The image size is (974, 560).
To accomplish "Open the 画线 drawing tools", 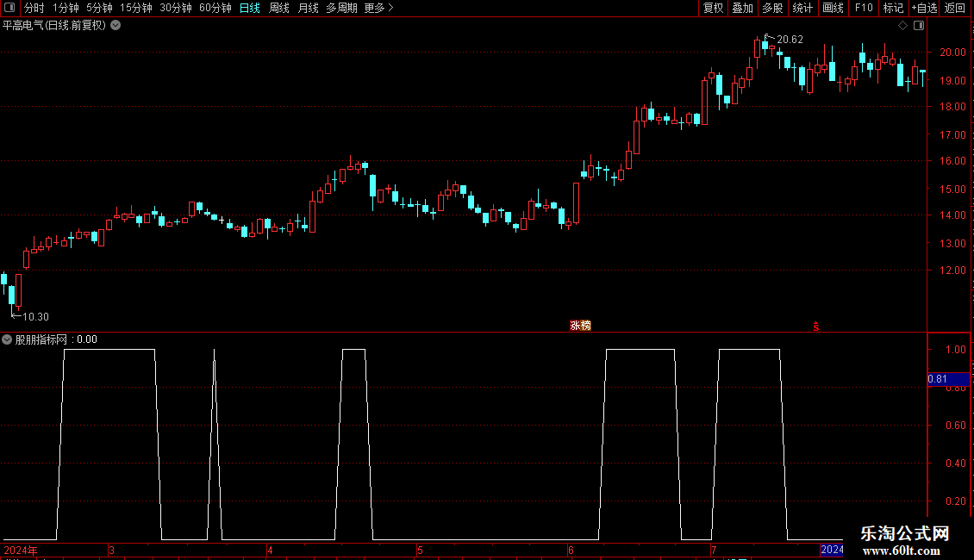I will tap(833, 8).
